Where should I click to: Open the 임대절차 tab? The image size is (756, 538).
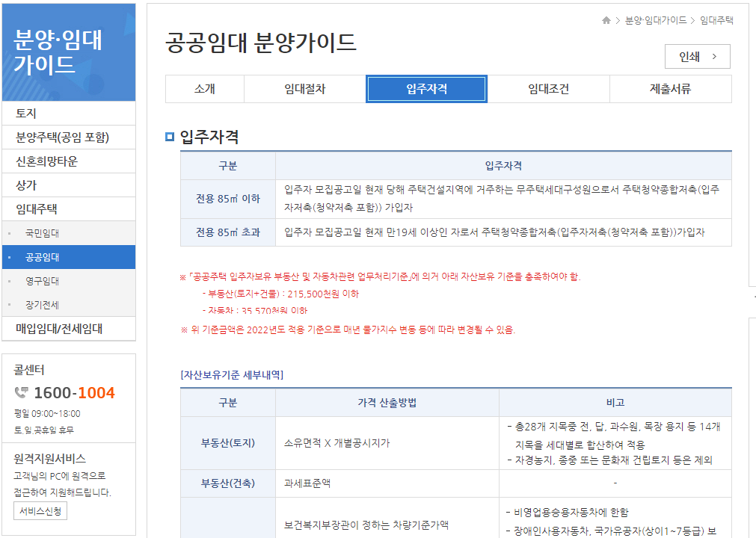click(304, 89)
